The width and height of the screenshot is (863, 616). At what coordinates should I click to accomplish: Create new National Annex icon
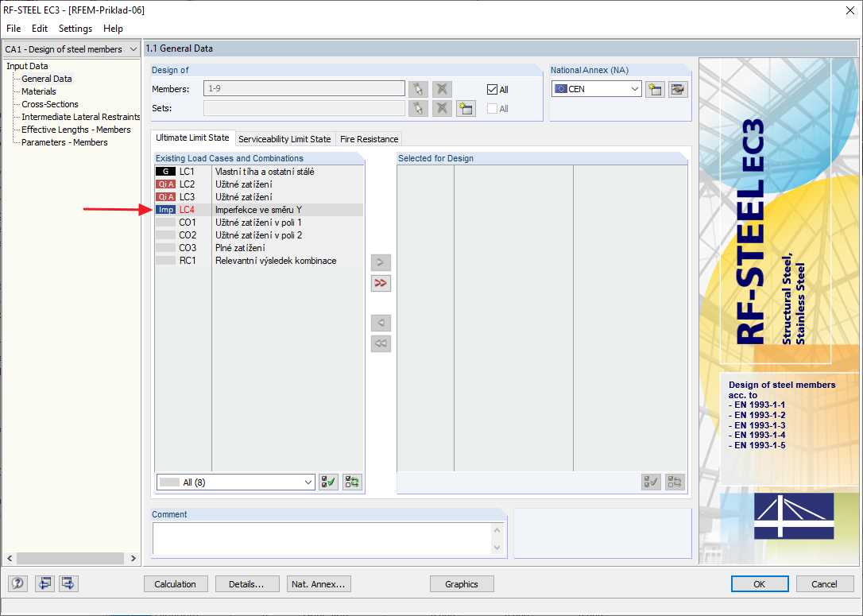655,89
